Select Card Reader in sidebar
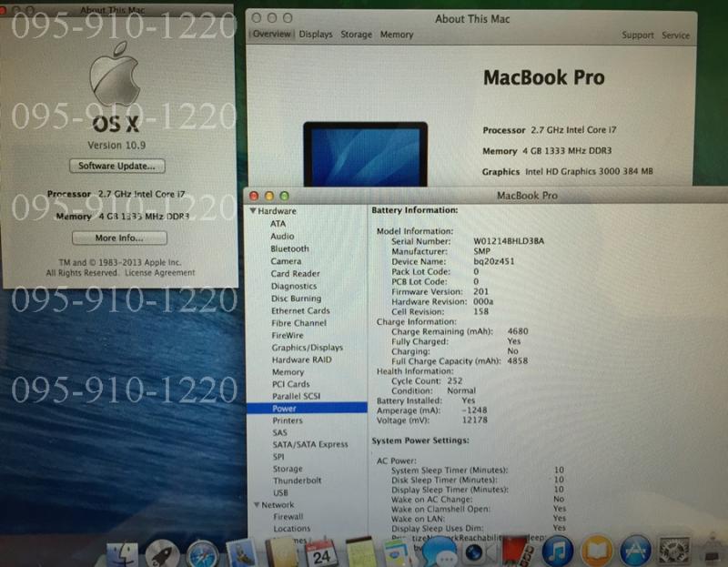This screenshot has width=728, height=567. pos(295,274)
